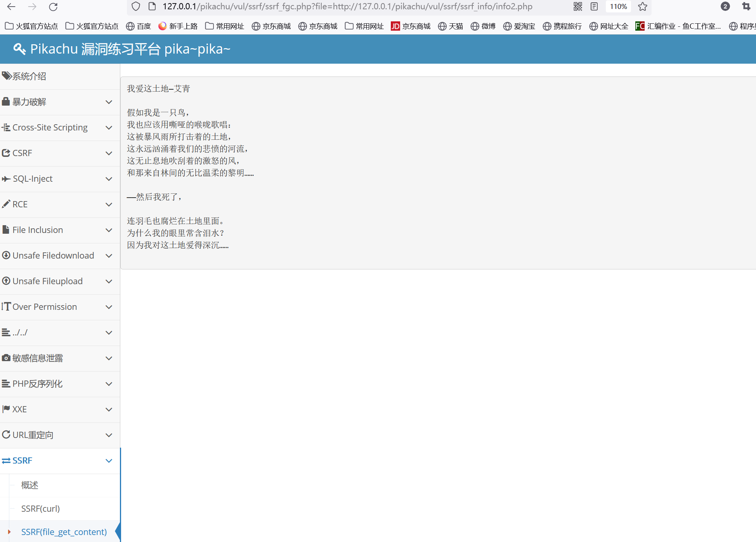
Task: Open 系统介绍 in the sidebar
Action: tap(60, 76)
